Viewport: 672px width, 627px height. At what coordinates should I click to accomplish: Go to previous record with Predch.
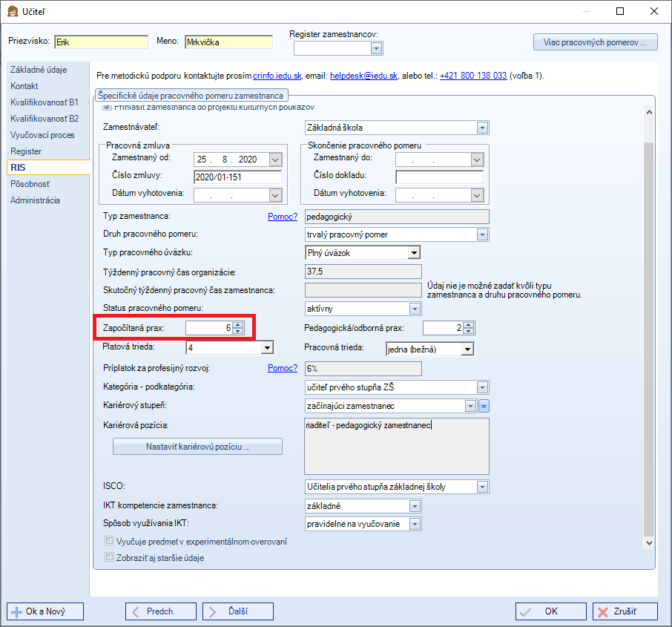coord(161,611)
